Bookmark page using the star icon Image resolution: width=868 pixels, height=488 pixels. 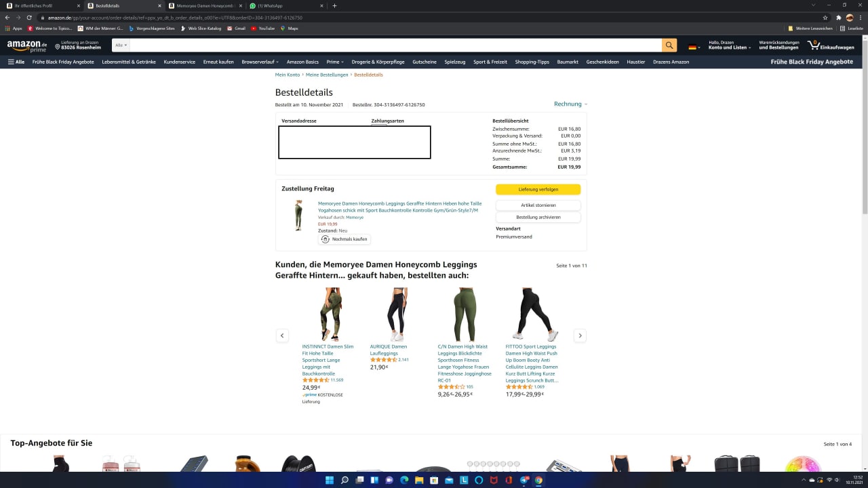(x=825, y=18)
